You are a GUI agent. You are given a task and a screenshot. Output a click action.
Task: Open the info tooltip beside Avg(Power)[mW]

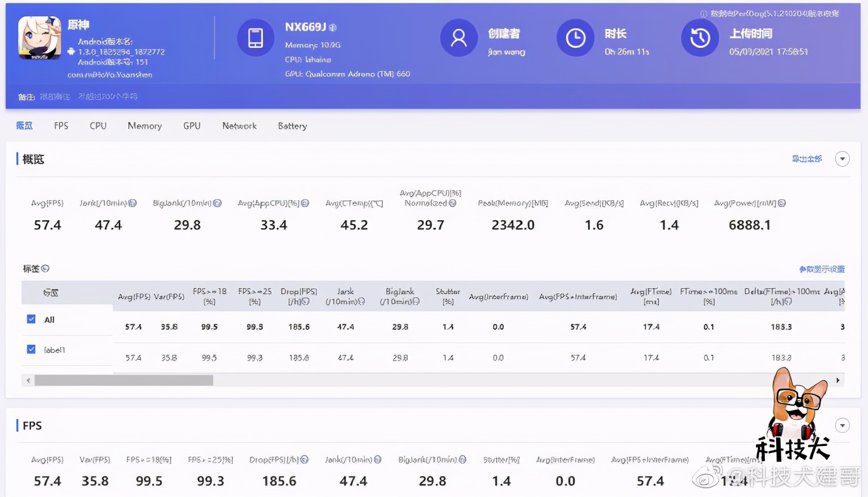782,203
